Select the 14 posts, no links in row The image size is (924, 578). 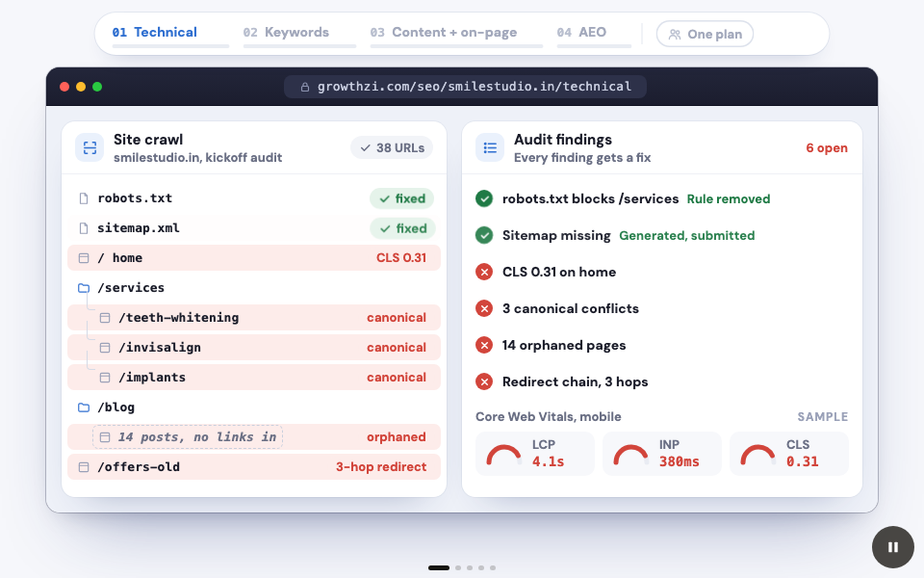[254, 437]
